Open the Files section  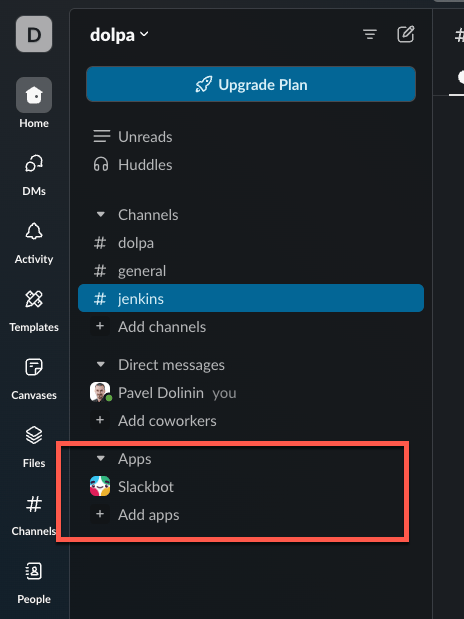(x=34, y=447)
